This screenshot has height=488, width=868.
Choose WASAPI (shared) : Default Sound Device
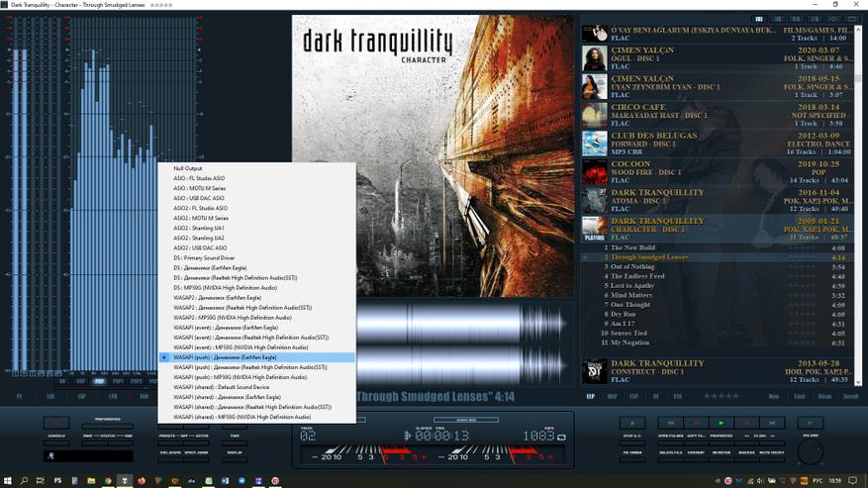[x=256, y=387]
